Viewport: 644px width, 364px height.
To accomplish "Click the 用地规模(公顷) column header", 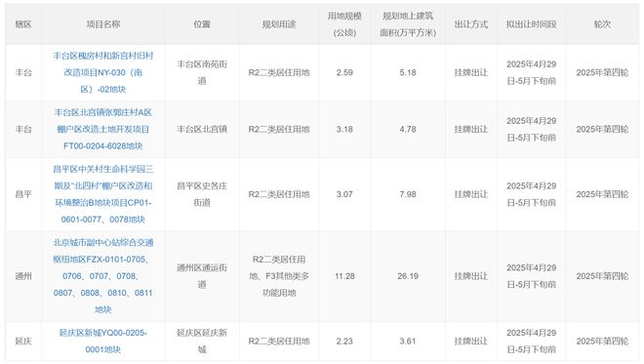I will click(x=344, y=24).
